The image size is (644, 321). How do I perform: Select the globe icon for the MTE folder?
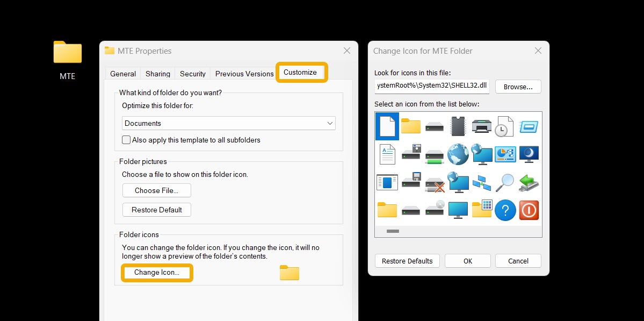[x=458, y=154]
